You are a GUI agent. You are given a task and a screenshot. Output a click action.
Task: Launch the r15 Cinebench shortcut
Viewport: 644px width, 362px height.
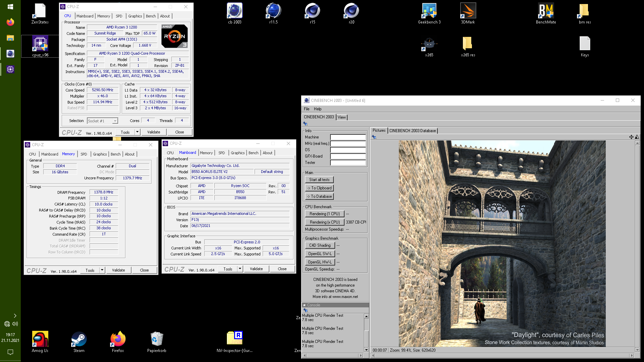(312, 14)
